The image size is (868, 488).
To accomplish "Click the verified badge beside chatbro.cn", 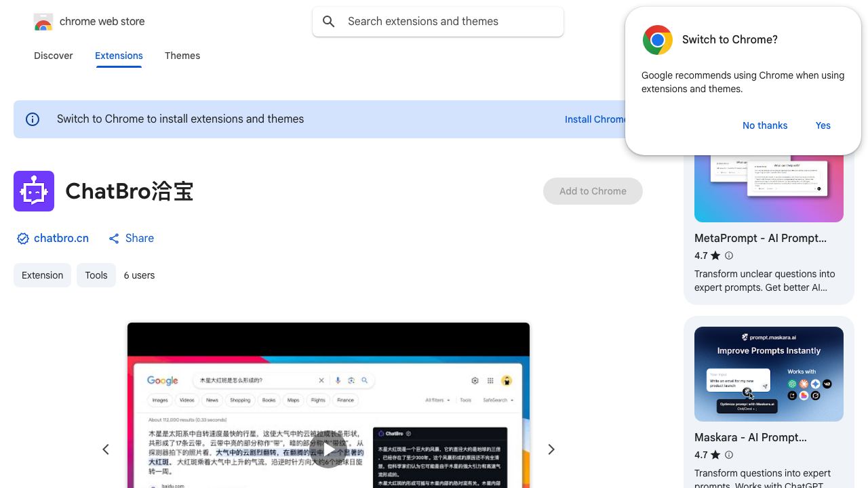I will point(23,239).
